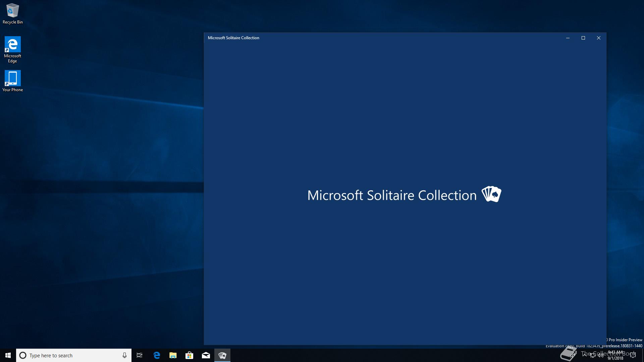Open the Windows Start menu
The width and height of the screenshot is (644, 362).
click(8, 355)
